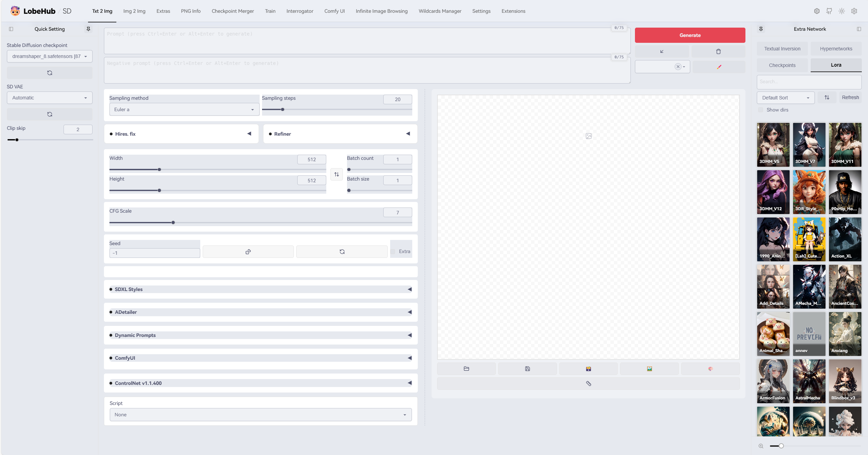Viewport: 868px width, 455px height.
Task: Click the Generate button
Action: coord(689,35)
